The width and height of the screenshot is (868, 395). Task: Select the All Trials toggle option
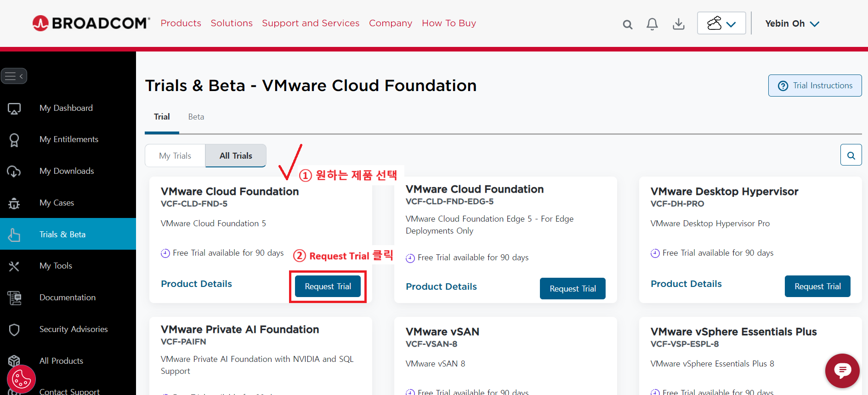[236, 156]
